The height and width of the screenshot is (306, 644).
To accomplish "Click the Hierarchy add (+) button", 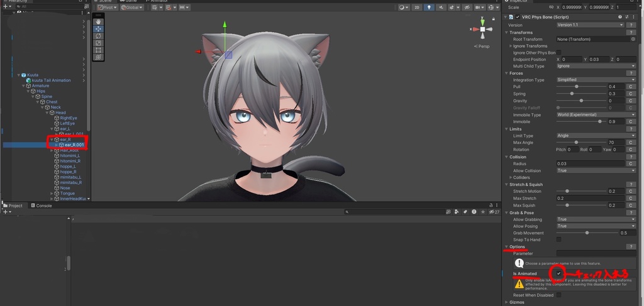I will click(5, 6).
